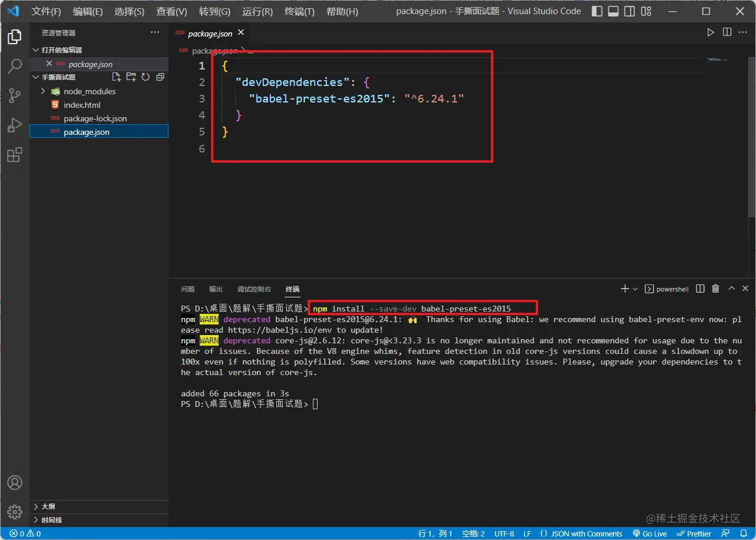Screen dimensions: 756x540
Task: Open the 编辑(E) menu
Action: 88,11
